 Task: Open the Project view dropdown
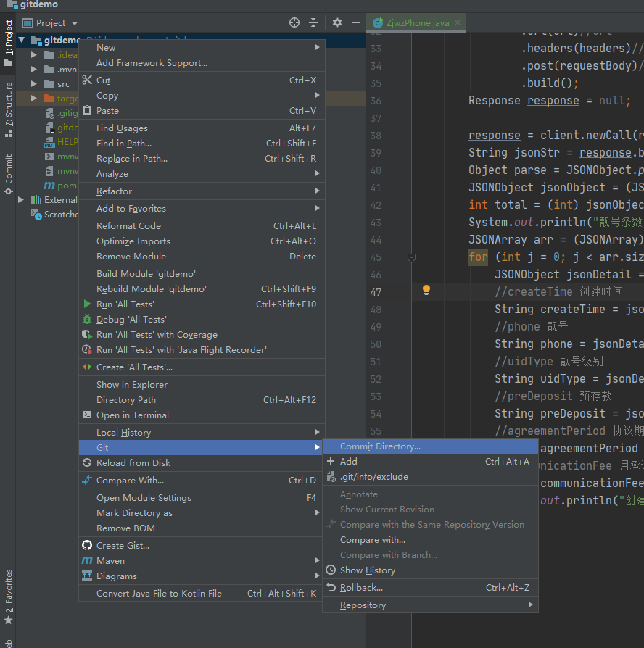(75, 23)
